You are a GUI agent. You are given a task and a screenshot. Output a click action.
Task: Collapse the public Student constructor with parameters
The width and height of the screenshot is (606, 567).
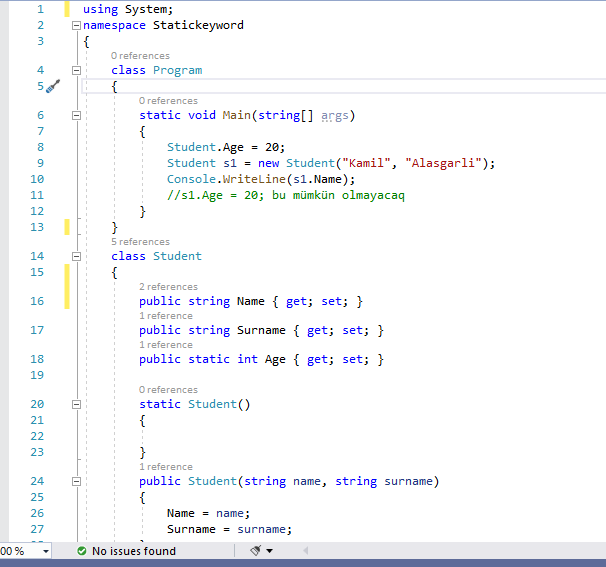[x=77, y=481]
